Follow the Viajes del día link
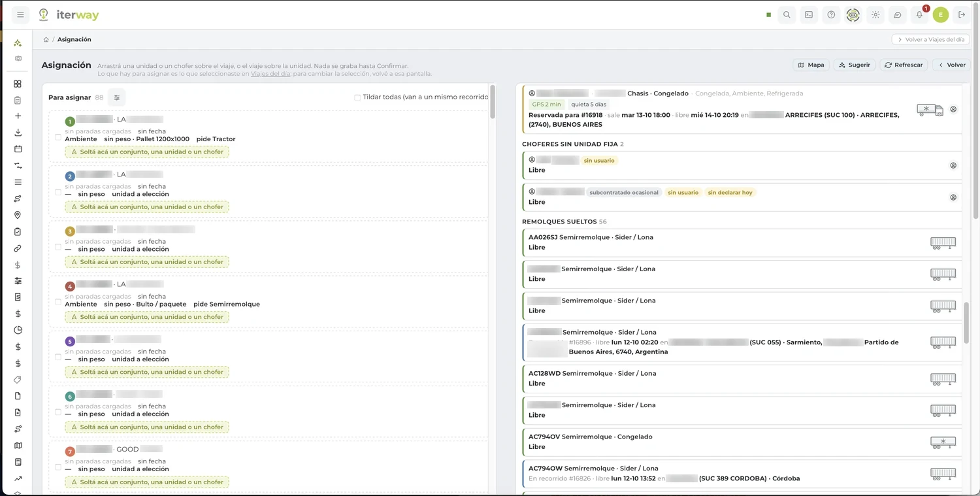The width and height of the screenshot is (980, 496). (x=270, y=74)
